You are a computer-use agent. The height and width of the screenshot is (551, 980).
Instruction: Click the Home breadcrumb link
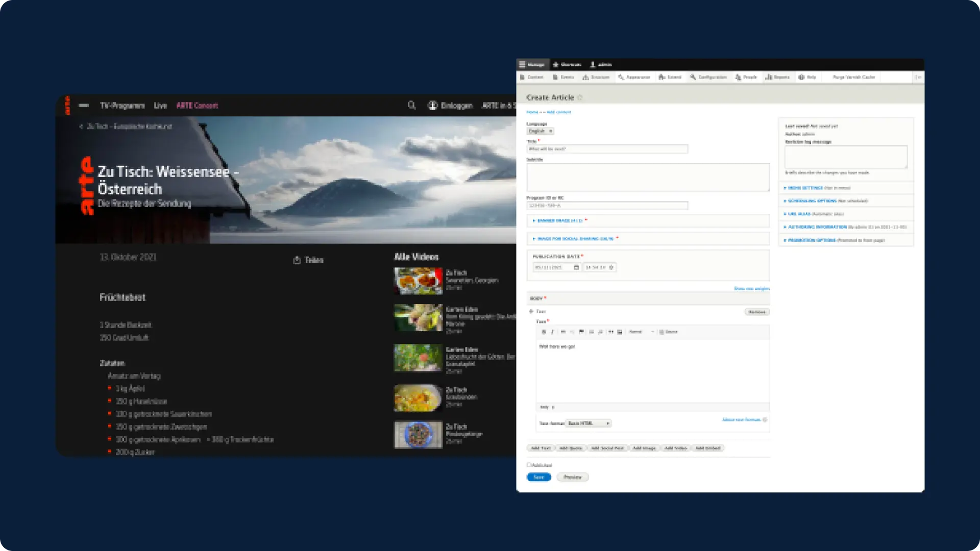click(532, 112)
